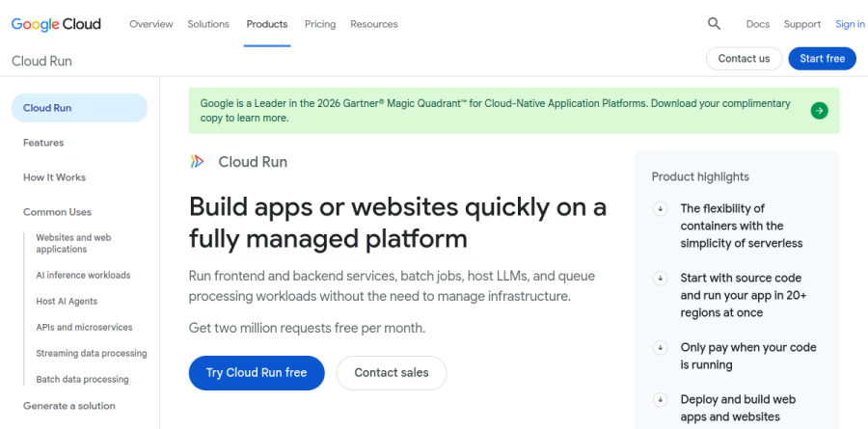Select Cloud Run in the sidebar

[79, 108]
